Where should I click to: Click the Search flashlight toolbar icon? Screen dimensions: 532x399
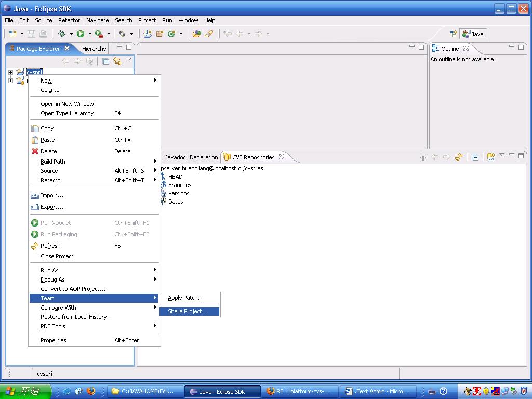point(209,34)
